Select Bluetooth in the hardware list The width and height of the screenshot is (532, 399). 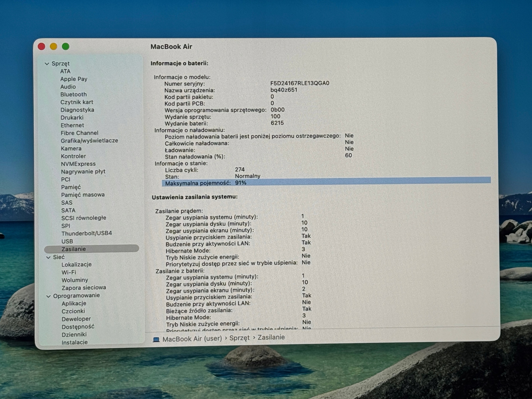point(74,94)
